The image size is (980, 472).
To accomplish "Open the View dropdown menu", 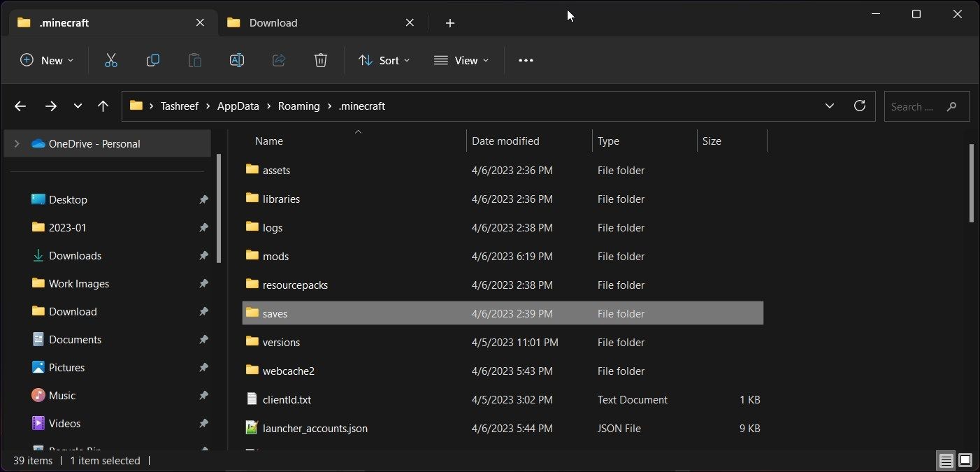I will pos(461,61).
